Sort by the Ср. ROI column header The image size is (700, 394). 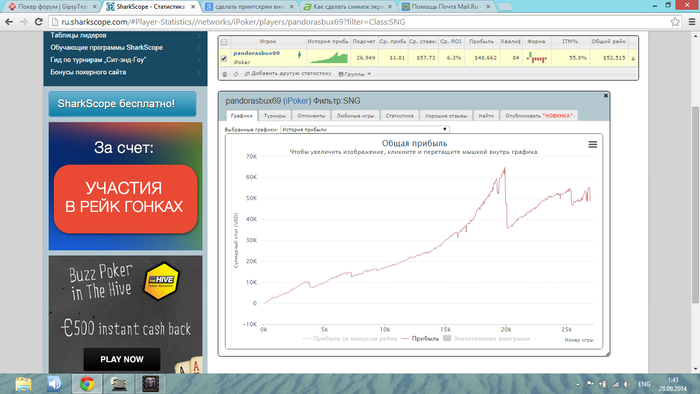click(x=450, y=41)
